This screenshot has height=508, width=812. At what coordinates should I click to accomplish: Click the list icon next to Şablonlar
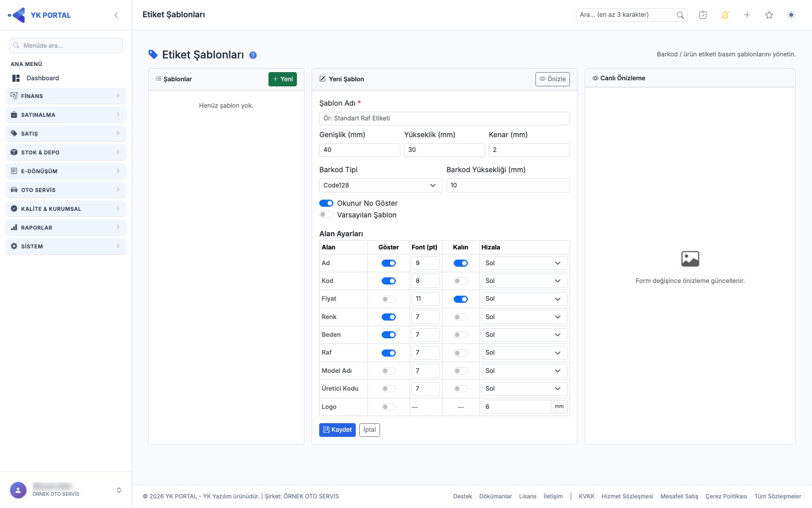158,79
